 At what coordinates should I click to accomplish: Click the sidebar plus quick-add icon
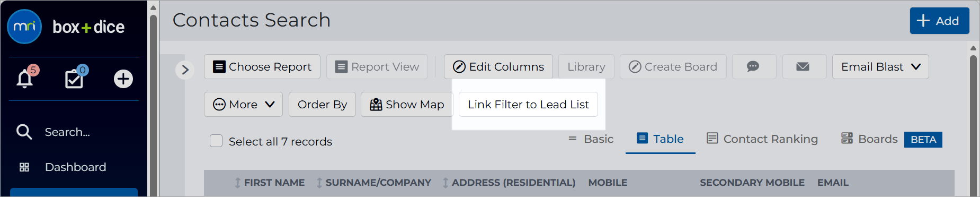click(x=123, y=79)
